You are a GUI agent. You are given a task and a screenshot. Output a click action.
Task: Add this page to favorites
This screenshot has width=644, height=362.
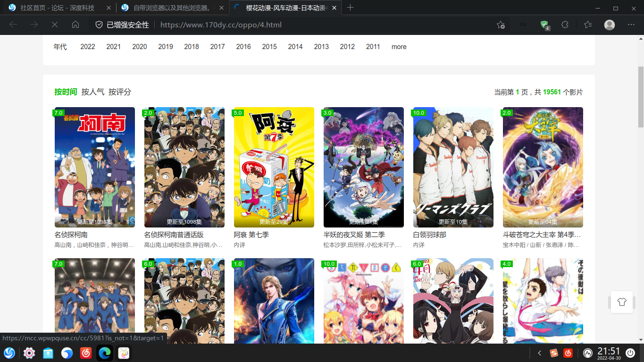click(x=501, y=25)
